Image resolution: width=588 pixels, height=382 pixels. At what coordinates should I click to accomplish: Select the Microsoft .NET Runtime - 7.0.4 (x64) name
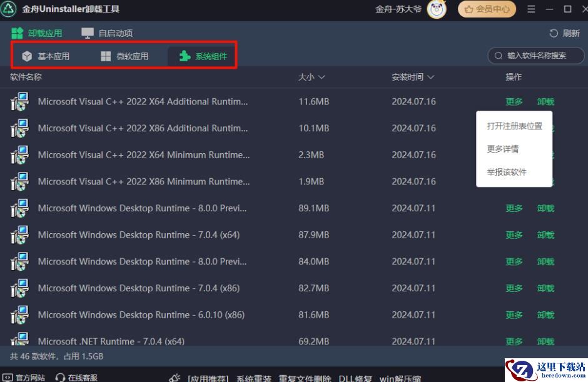click(111, 341)
